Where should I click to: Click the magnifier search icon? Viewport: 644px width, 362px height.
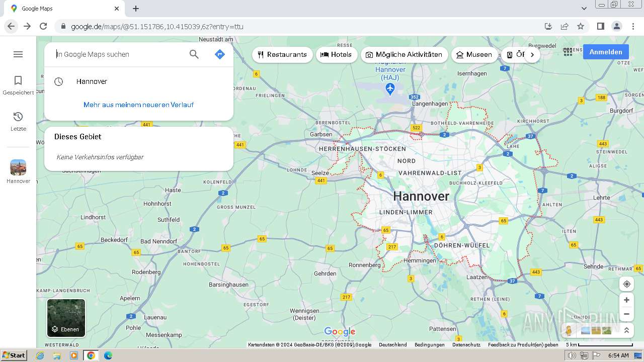pos(194,54)
